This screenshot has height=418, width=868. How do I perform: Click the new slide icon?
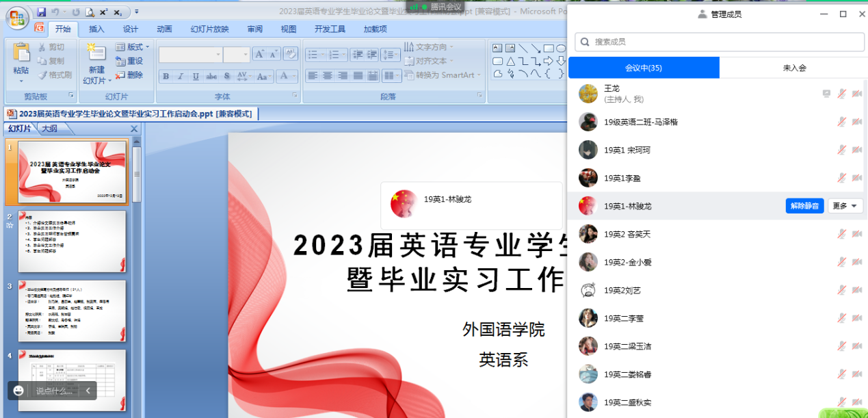(x=96, y=53)
